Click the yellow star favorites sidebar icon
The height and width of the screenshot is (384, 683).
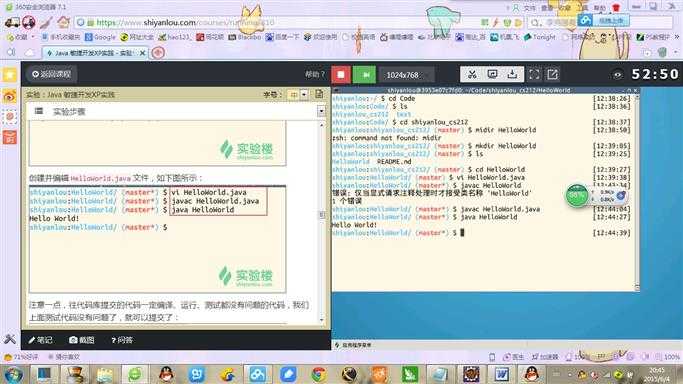[10, 75]
